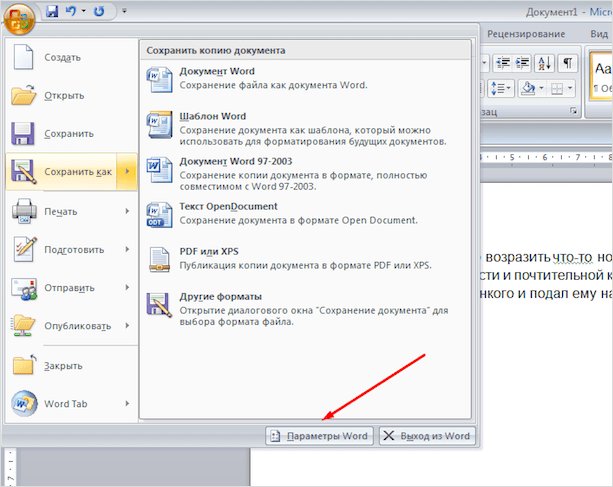Screen dimensions: 613x487
Task: Toggle the paragraph marks (¶) button
Action: click(567, 63)
